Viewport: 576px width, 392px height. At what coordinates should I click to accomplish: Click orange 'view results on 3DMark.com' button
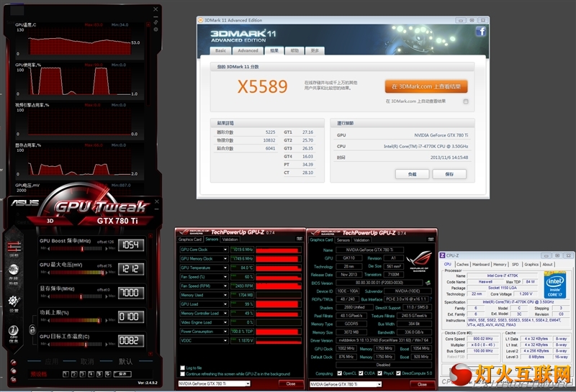pyautogui.click(x=426, y=86)
